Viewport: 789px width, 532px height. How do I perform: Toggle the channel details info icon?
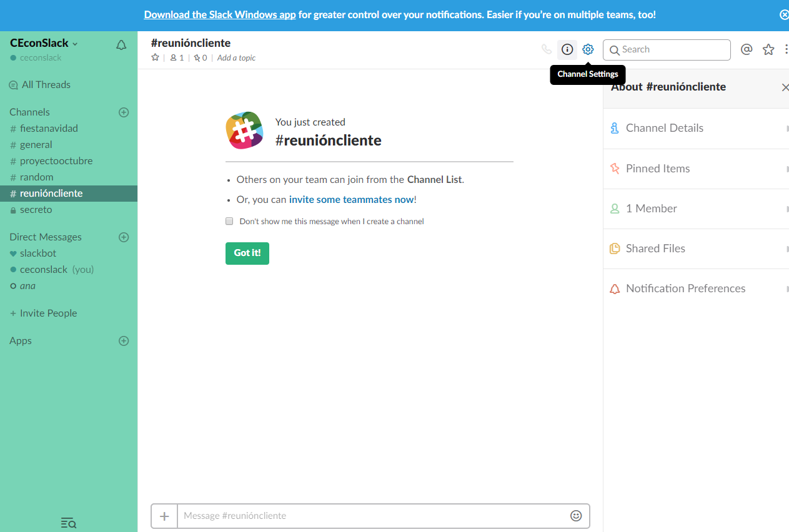coord(567,49)
